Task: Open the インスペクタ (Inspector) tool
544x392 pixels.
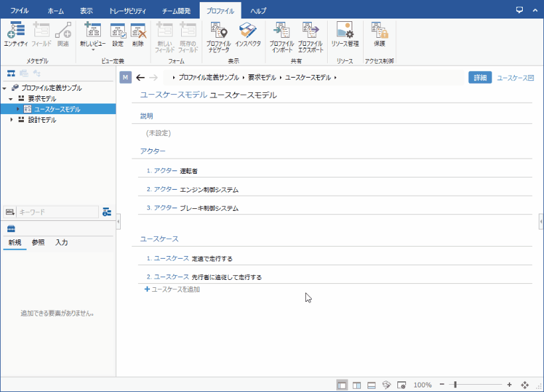Action: coord(247,34)
